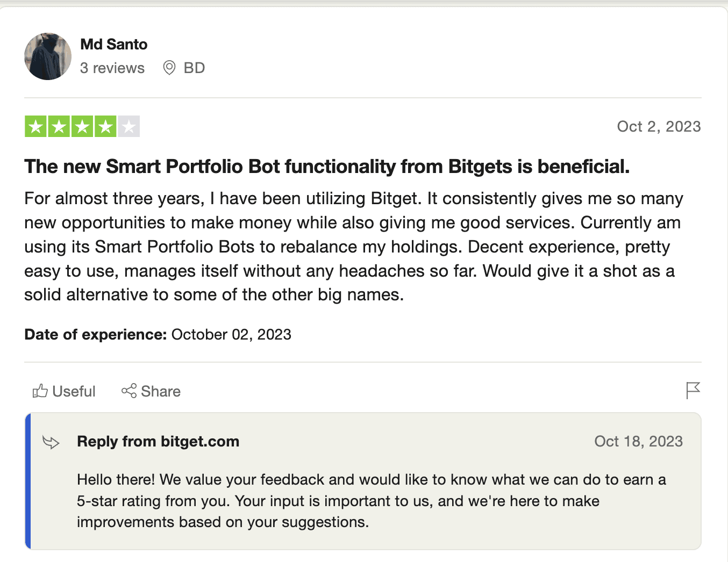Click the thumbs-up icon beside Useful
The height and width of the screenshot is (562, 728).
pos(40,391)
